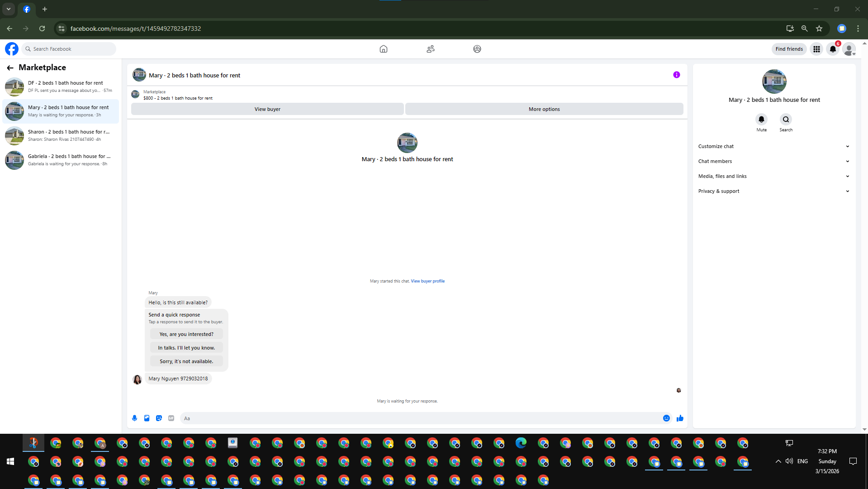Send a voice clip with microphone icon
The height and width of the screenshot is (489, 868).
pos(135,418)
